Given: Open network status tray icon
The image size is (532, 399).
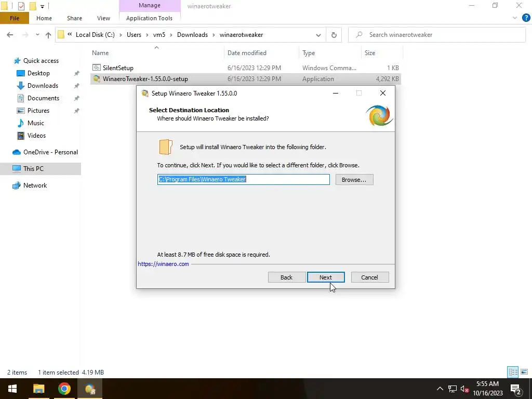Looking at the screenshot, I should [x=453, y=389].
